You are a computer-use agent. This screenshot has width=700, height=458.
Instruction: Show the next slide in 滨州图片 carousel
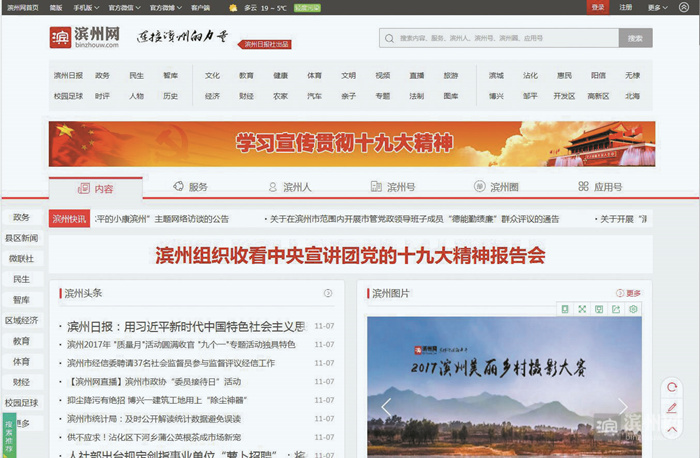click(x=622, y=406)
